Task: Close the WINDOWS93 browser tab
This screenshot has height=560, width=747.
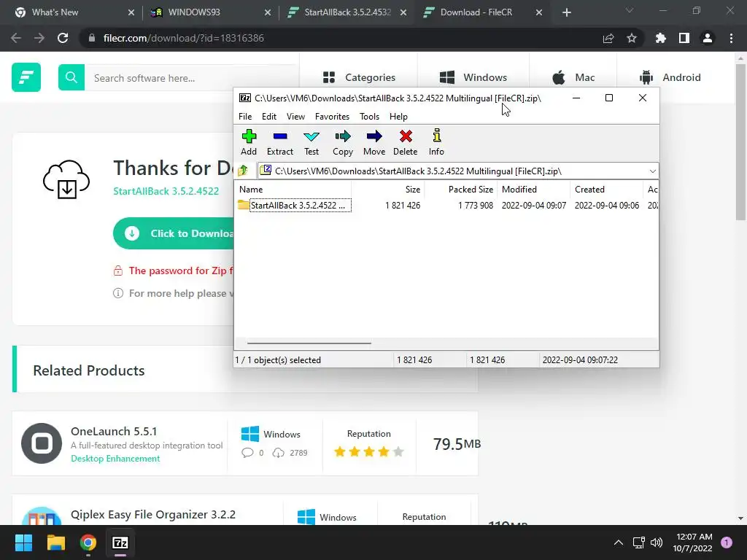Action: pos(268,12)
